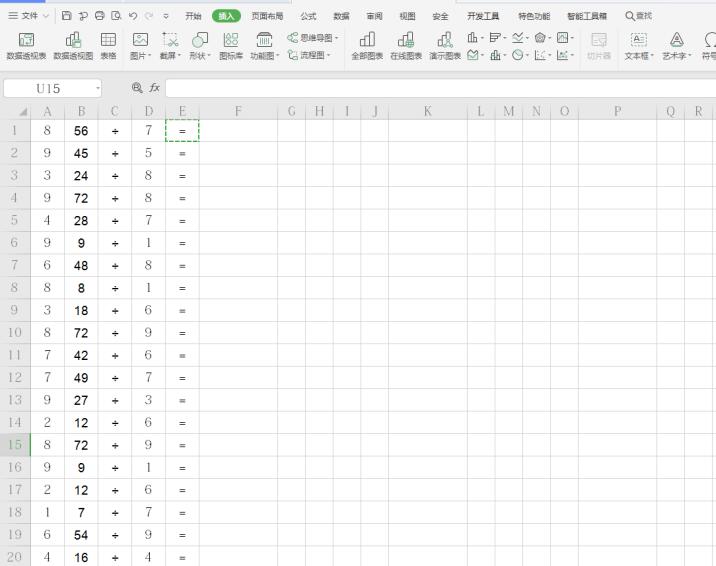
Task: Select cell B12 containing 49
Action: click(x=81, y=377)
